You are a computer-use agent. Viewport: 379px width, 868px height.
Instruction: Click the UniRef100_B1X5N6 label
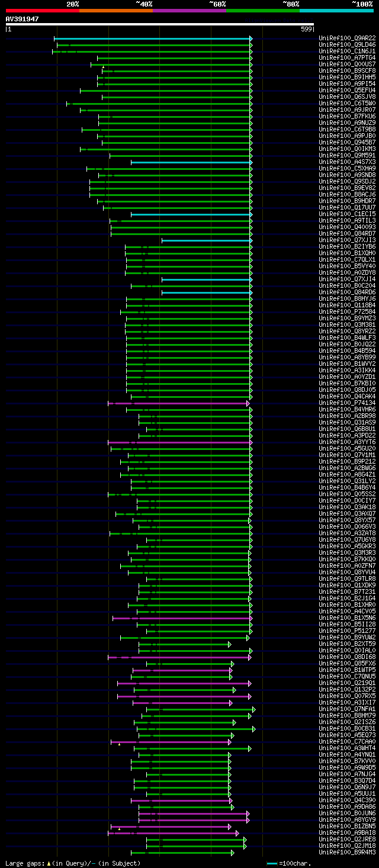[347, 618]
